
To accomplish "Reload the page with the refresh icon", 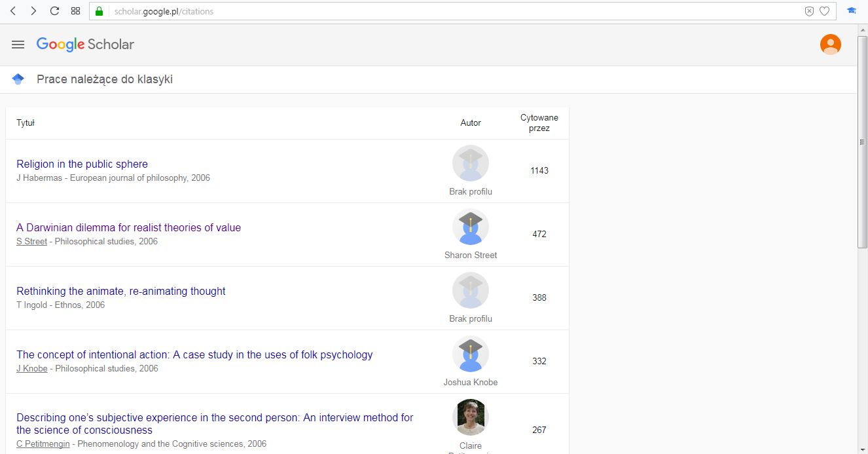I will [x=54, y=11].
